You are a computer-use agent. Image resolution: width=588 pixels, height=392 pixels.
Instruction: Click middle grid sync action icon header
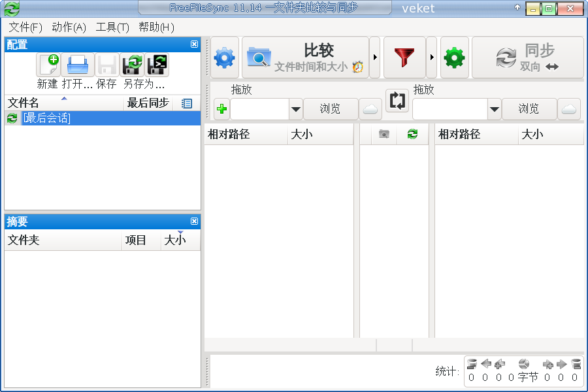pyautogui.click(x=412, y=135)
